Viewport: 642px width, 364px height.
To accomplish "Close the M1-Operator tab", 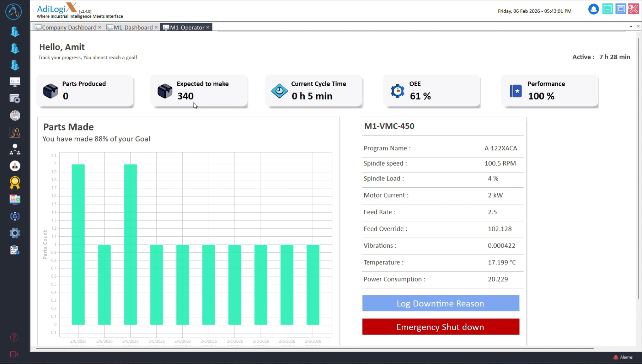I will tap(208, 27).
